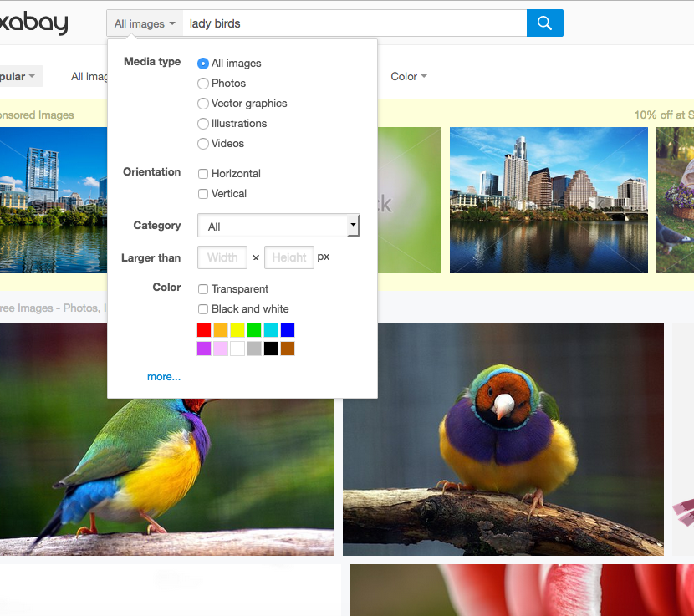694x616 pixels.
Task: Click the Width input field
Action: click(x=222, y=257)
